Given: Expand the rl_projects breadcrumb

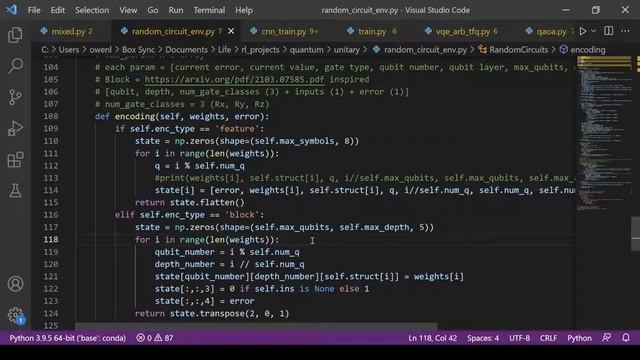Looking at the screenshot, I should click(260, 50).
